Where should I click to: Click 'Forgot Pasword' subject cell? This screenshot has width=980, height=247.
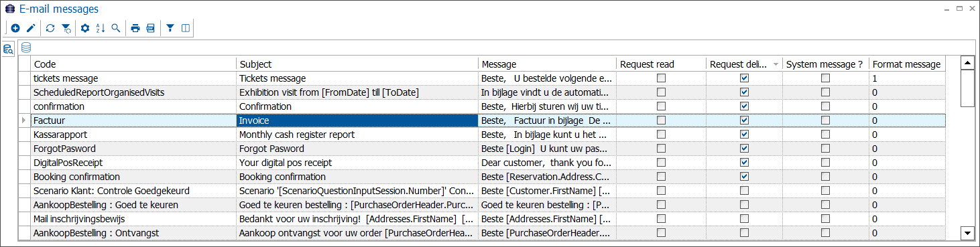357,149
